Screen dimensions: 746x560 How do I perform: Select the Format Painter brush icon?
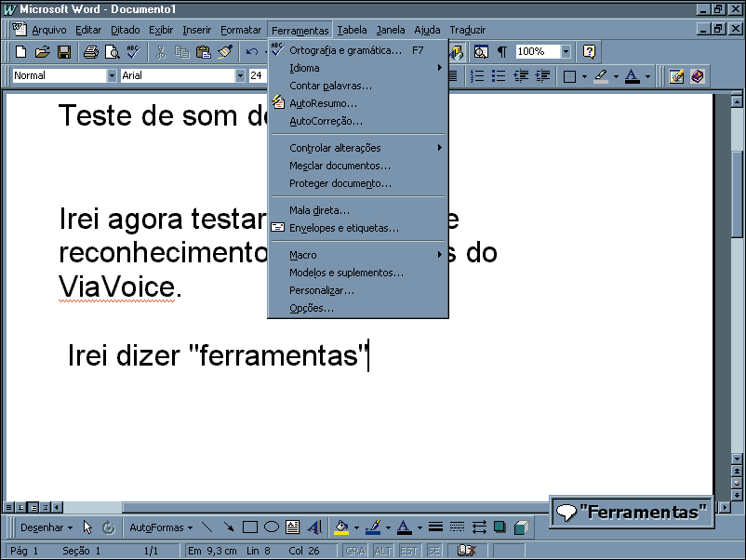223,52
